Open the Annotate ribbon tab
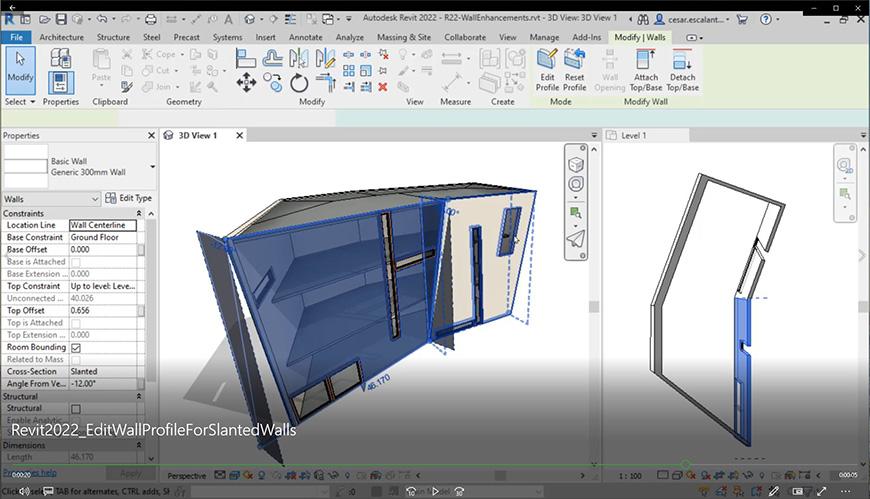 305,37
